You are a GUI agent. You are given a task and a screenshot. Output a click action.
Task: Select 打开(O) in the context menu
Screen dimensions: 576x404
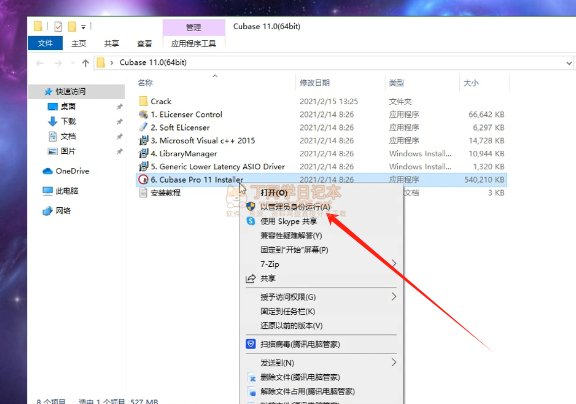click(x=274, y=192)
